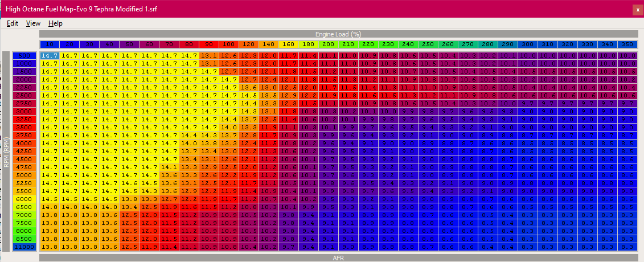
Task: Close the High Octane Fuel Map window
Action: click(637, 10)
